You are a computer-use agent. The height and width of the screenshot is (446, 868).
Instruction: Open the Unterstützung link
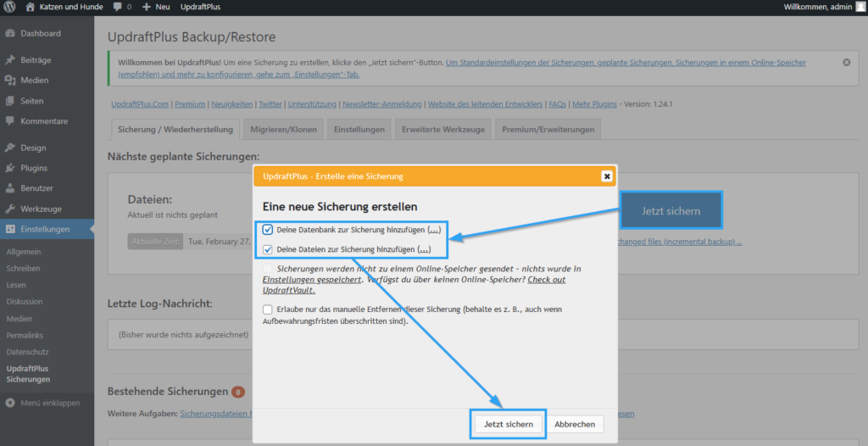pos(312,103)
